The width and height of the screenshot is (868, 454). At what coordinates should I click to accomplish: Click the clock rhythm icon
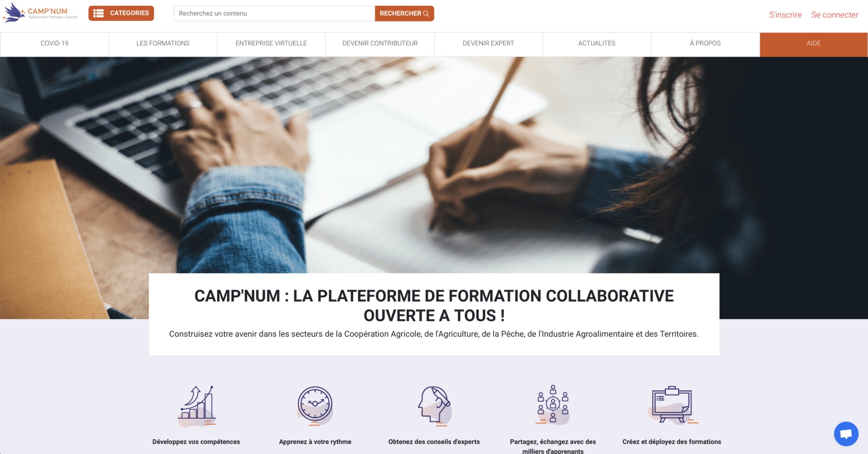tap(315, 406)
